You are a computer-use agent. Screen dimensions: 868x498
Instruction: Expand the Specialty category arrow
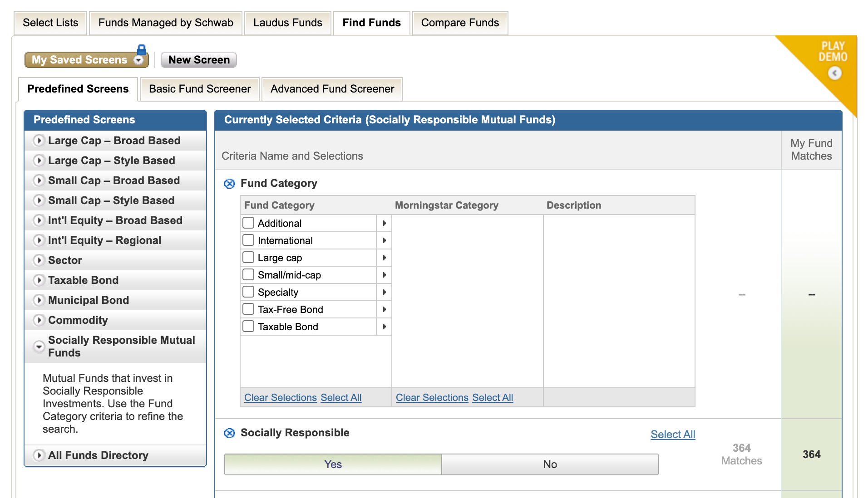pos(384,292)
